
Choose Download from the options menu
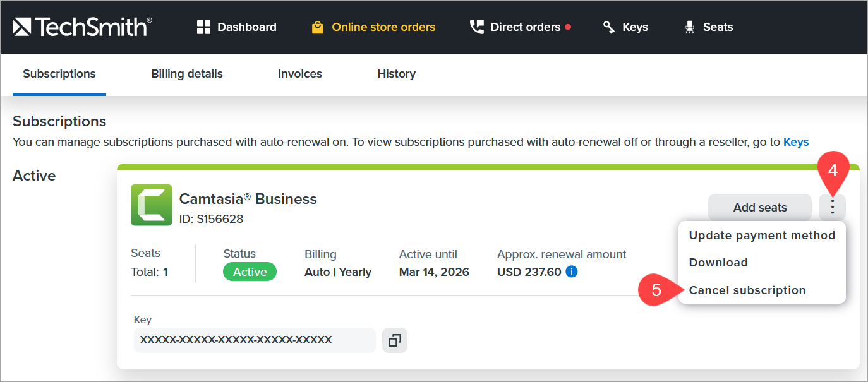pos(718,263)
